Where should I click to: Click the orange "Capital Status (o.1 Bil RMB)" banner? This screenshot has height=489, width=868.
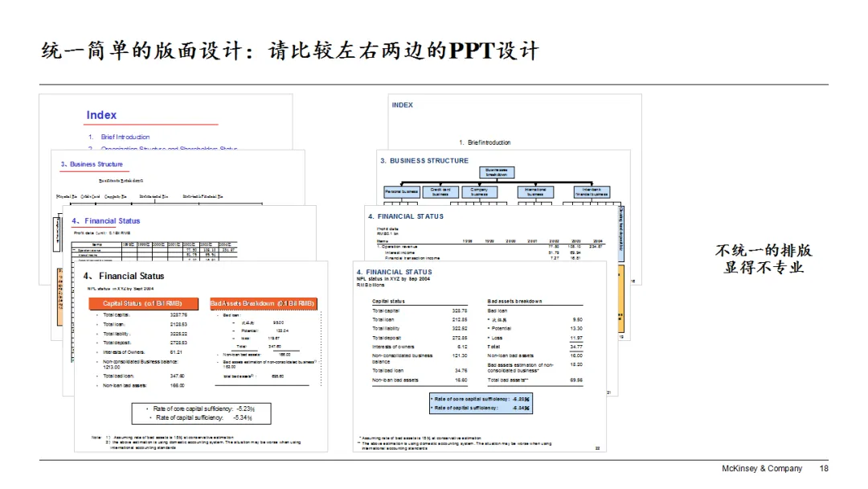click(143, 303)
